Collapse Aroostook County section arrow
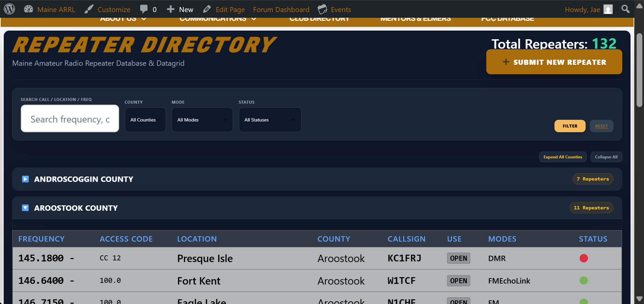The image size is (644, 304). [x=25, y=208]
